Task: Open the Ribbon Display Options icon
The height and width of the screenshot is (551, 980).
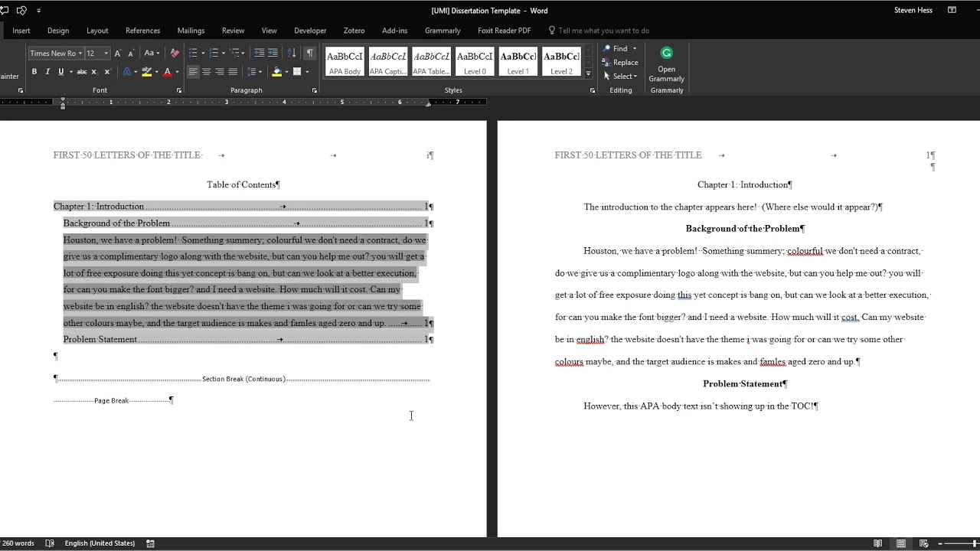Action: pos(952,11)
